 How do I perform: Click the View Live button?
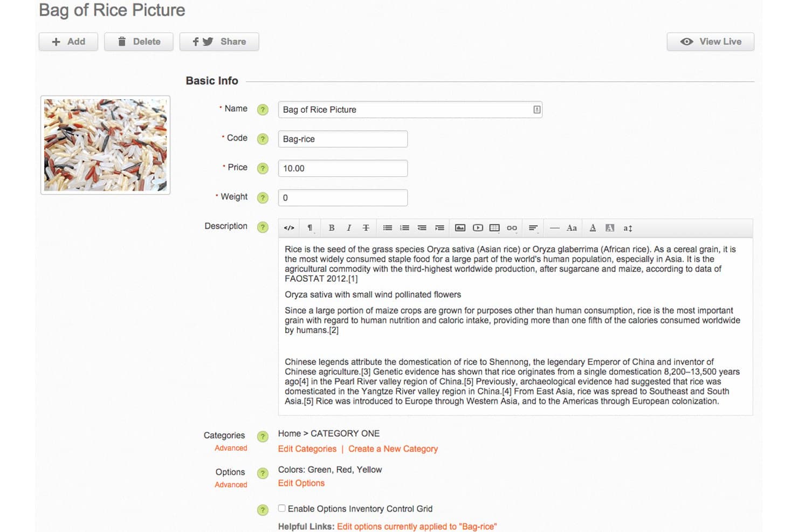(x=710, y=42)
